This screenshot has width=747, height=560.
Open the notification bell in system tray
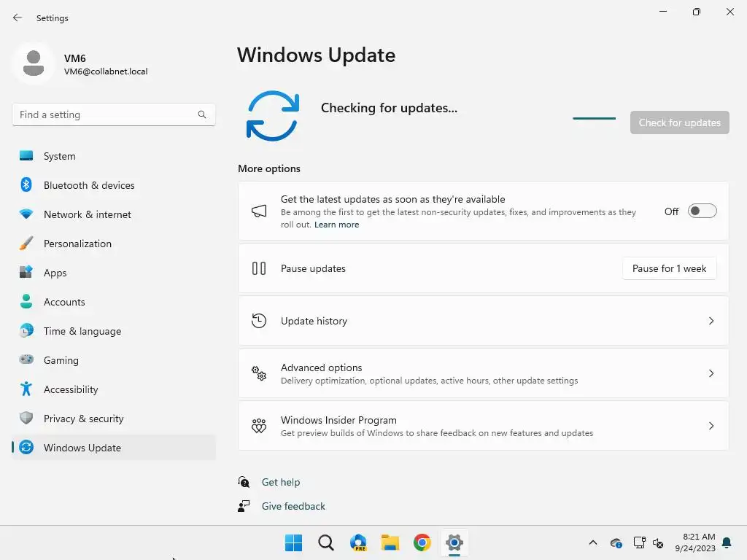(727, 542)
